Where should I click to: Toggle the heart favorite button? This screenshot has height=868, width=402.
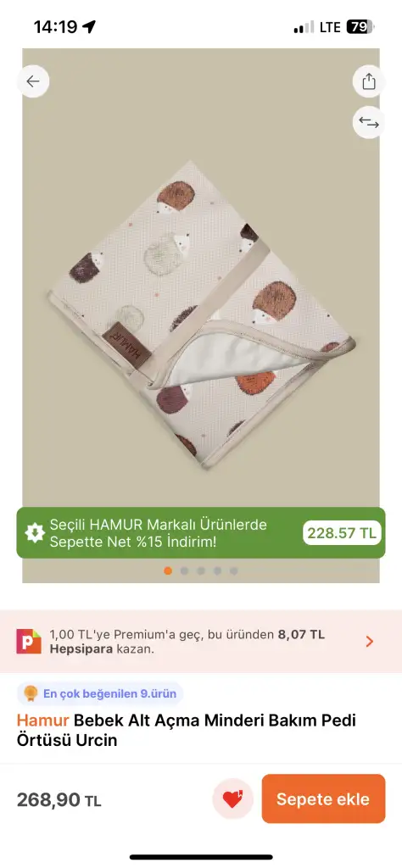pyautogui.click(x=232, y=798)
